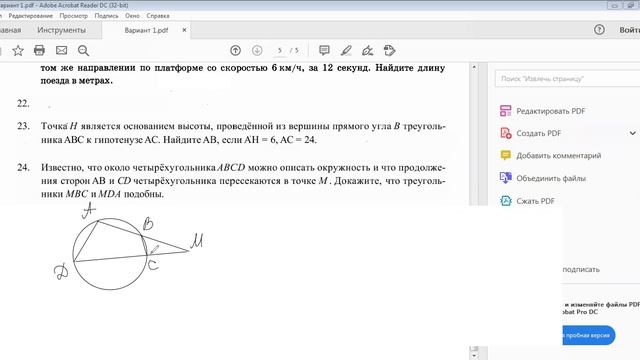The width and height of the screenshot is (640, 360).
Task: Open the Просмотр menu
Action: (73, 16)
